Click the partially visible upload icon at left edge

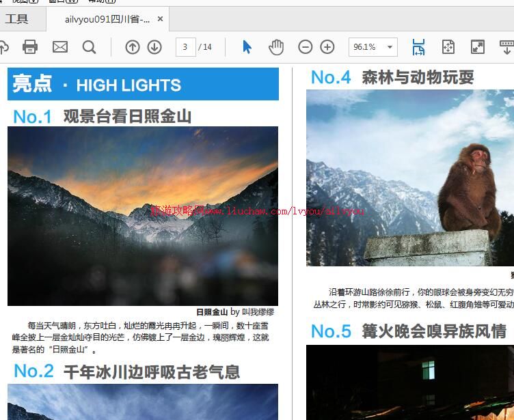click(x=3, y=46)
